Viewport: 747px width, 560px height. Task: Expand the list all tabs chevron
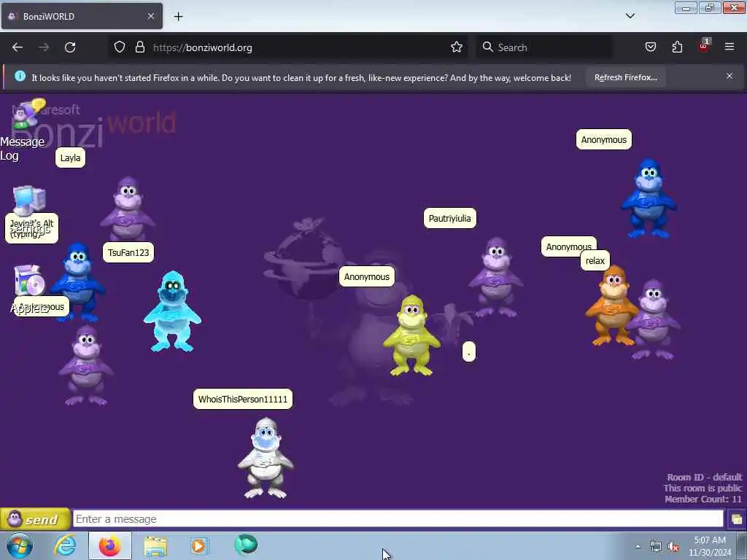(630, 16)
